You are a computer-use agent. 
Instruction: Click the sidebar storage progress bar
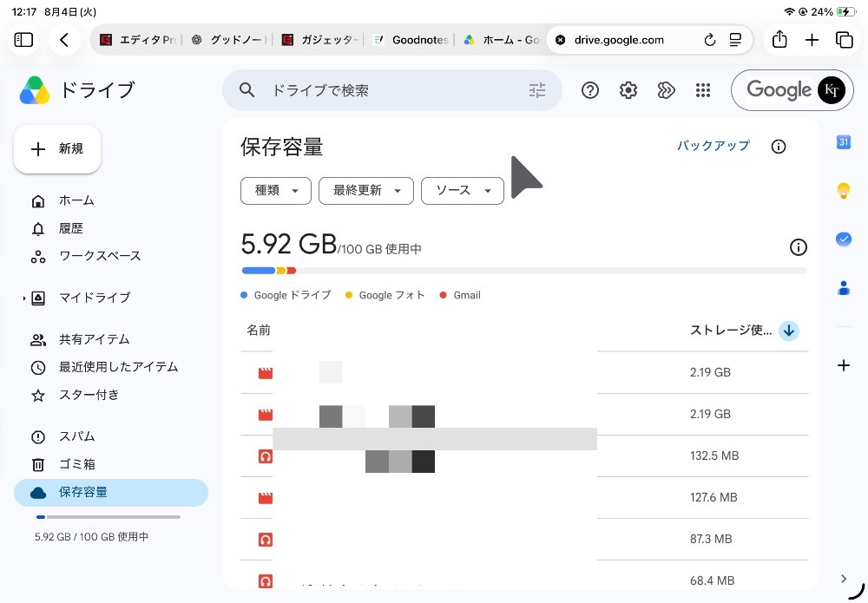(x=108, y=517)
